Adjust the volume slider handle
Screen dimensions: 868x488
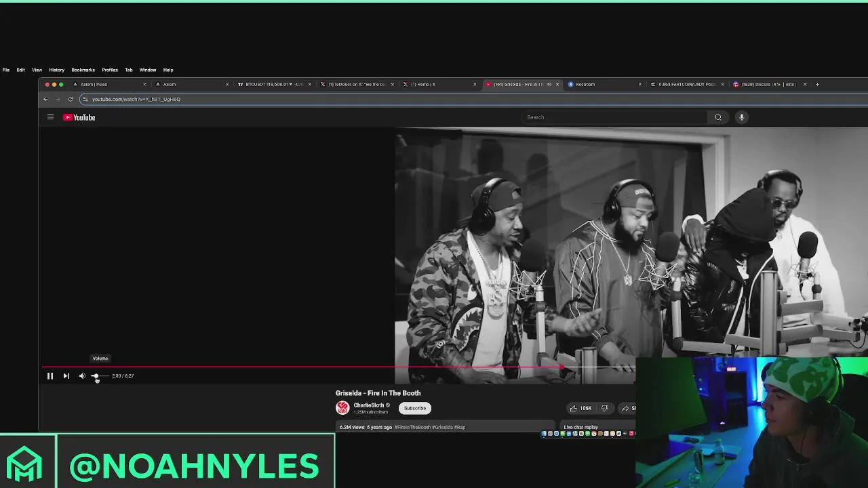tap(95, 375)
